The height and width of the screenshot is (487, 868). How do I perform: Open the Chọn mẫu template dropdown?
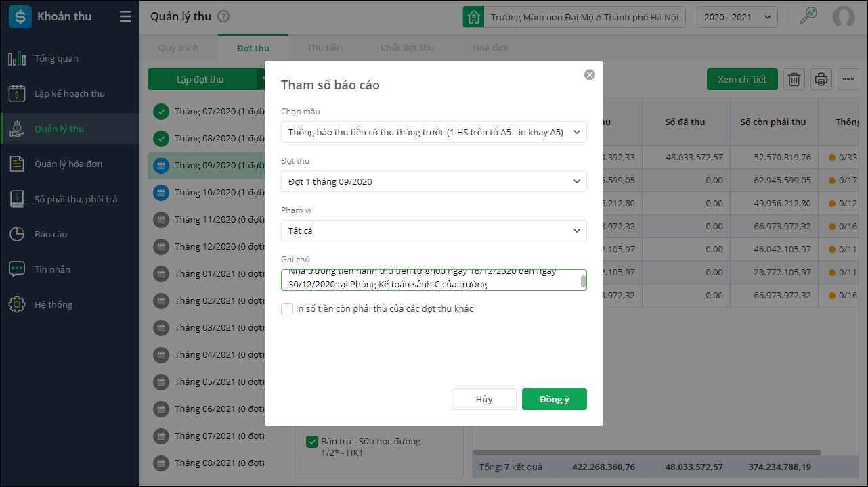(x=433, y=132)
